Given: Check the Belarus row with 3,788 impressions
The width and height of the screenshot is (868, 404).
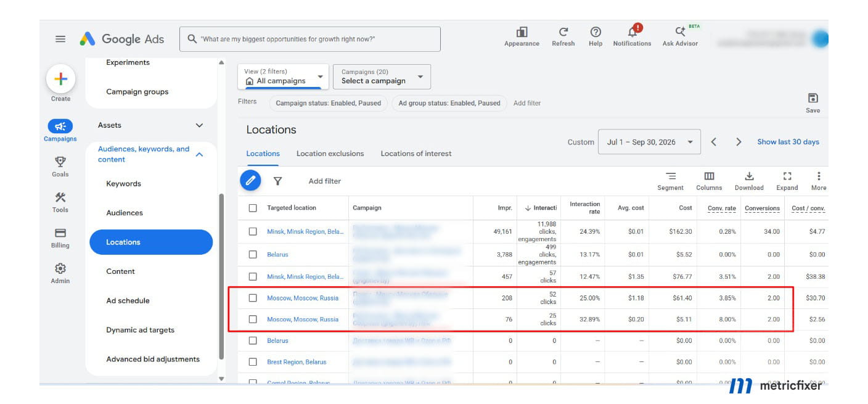Looking at the screenshot, I should point(253,254).
